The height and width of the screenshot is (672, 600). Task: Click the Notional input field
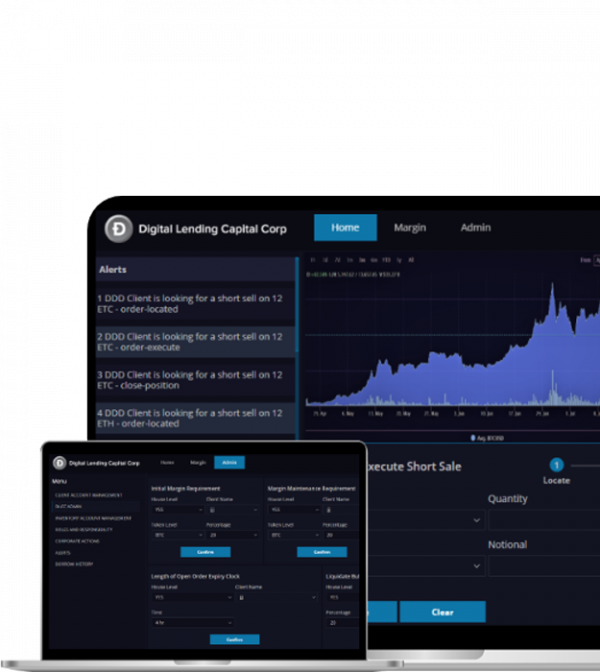[x=544, y=566]
